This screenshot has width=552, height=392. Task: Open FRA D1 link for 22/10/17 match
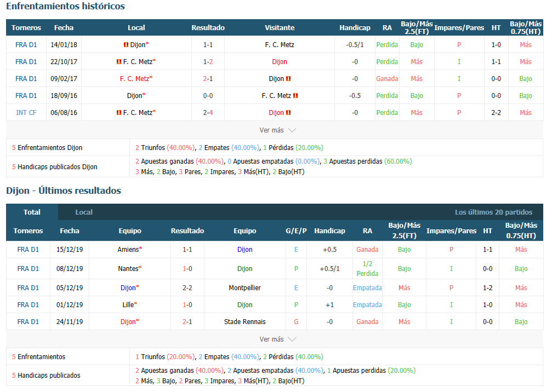click(26, 61)
